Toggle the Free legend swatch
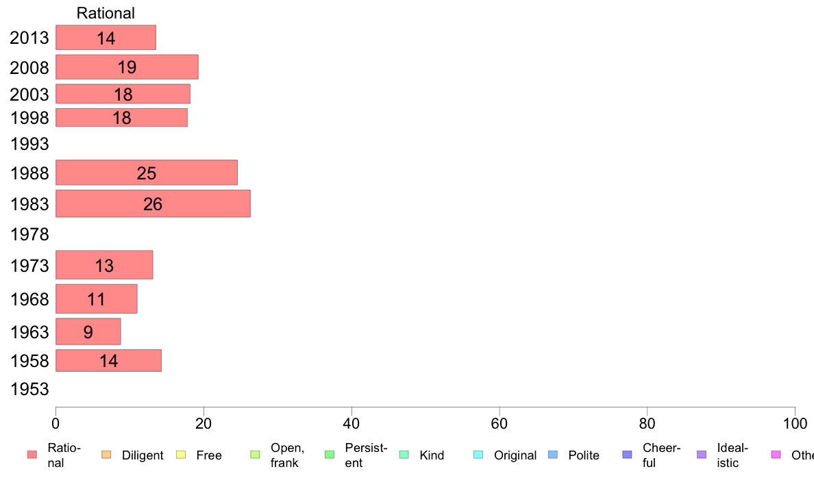This screenshot has width=814, height=504. tap(181, 455)
